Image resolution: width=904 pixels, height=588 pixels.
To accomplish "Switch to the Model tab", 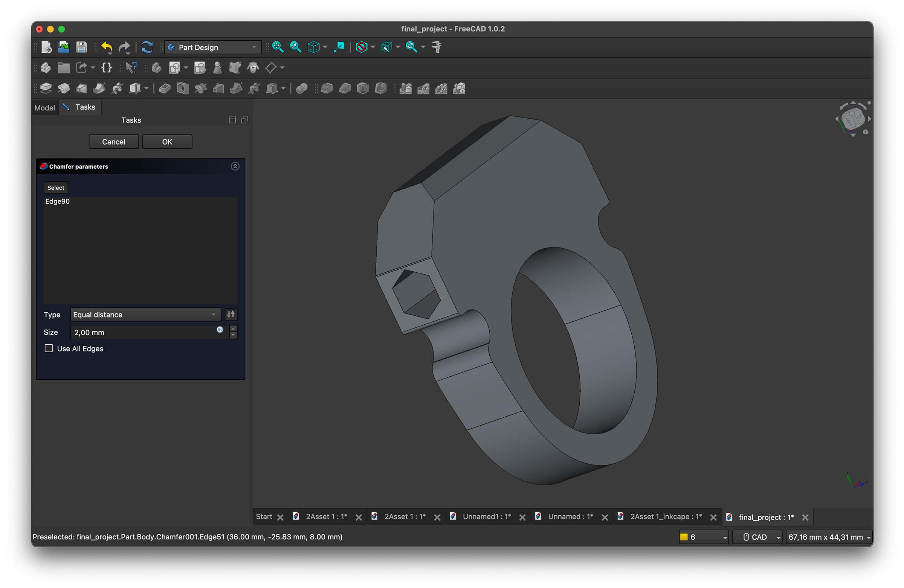I will click(x=45, y=107).
